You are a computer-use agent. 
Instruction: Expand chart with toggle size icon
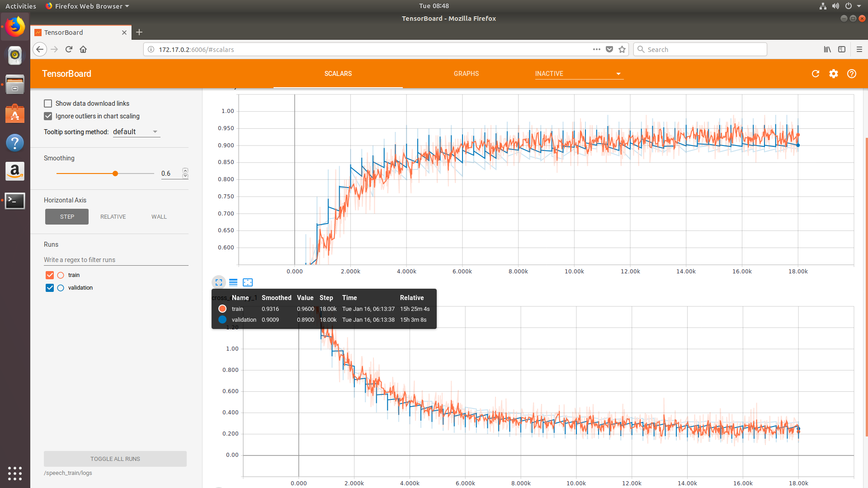219,282
